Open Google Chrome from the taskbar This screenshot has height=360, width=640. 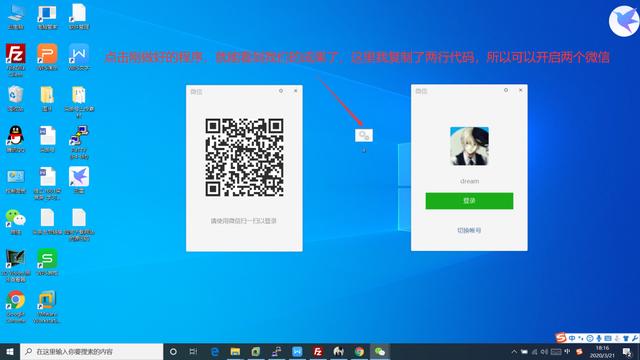pos(359,351)
